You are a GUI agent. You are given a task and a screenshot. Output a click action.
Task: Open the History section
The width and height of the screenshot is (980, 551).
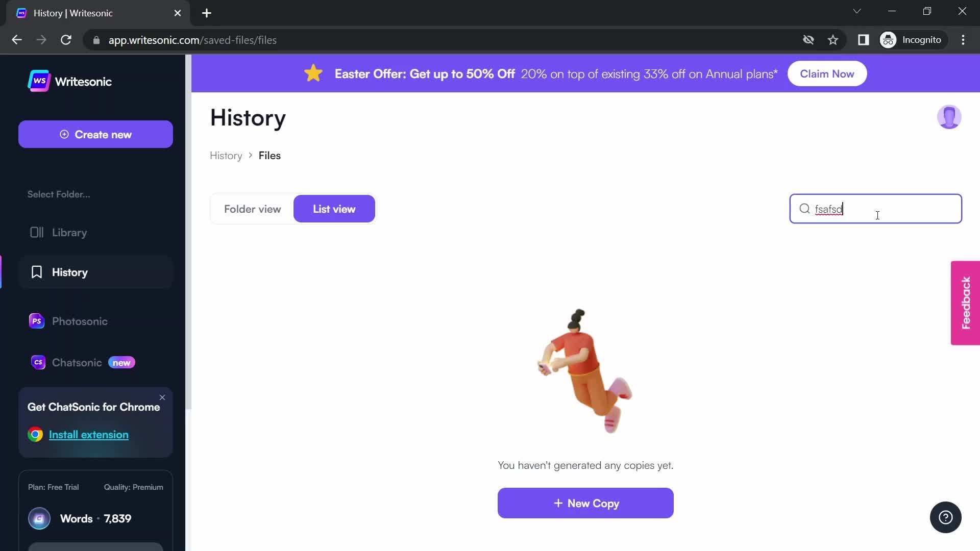pos(70,272)
